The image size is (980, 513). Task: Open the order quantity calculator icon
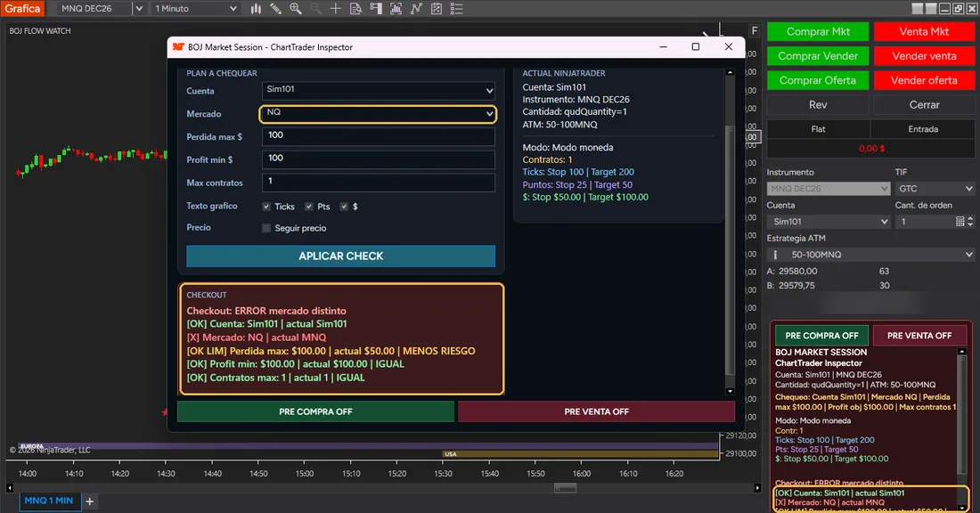(x=960, y=221)
